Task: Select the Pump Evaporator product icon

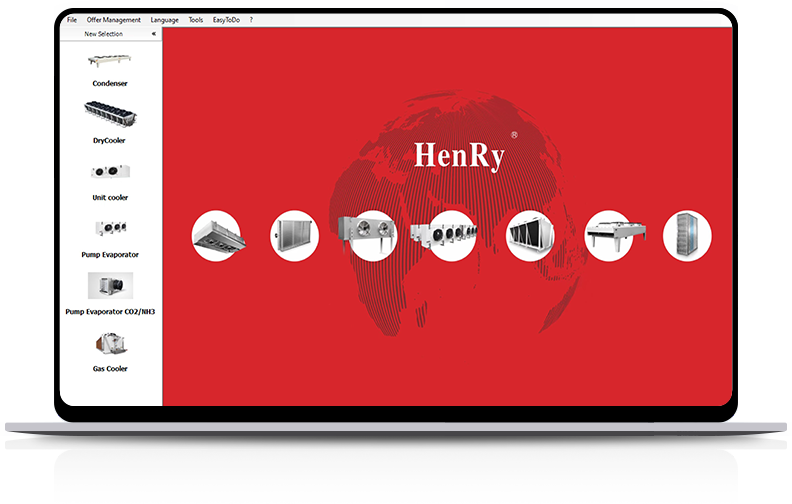Action: [x=111, y=228]
